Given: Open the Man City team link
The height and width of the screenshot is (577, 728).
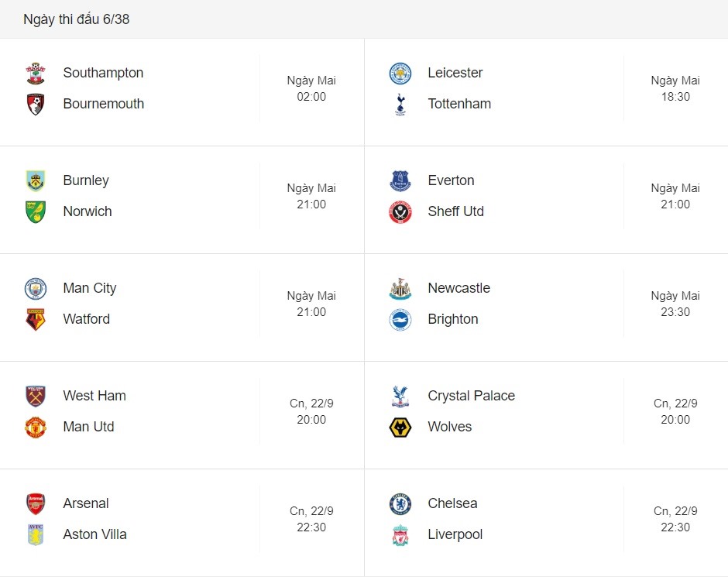Looking at the screenshot, I should [90, 288].
